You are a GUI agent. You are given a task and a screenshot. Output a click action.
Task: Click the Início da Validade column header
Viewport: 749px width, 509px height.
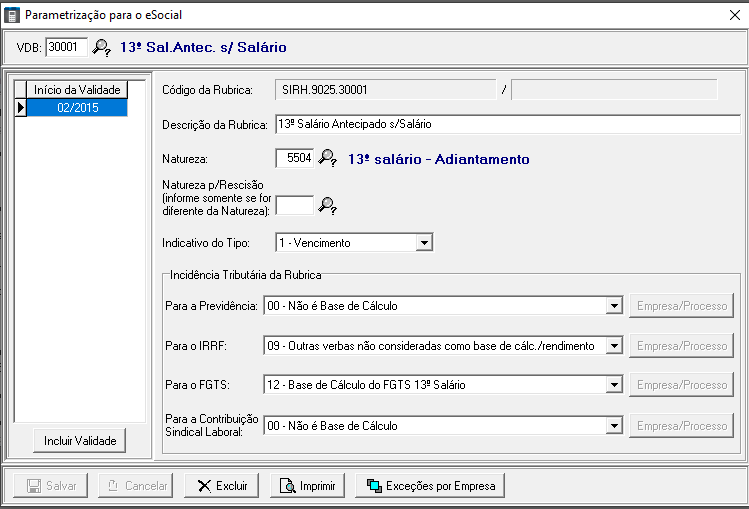77,90
